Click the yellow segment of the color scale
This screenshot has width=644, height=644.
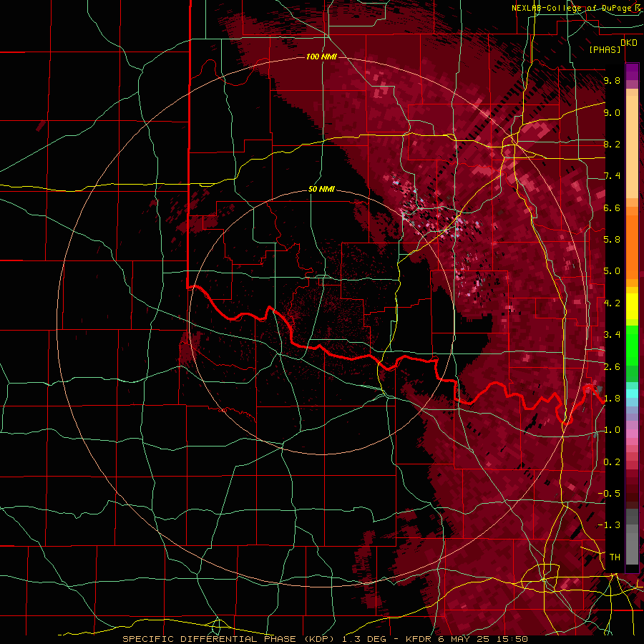tap(632, 306)
